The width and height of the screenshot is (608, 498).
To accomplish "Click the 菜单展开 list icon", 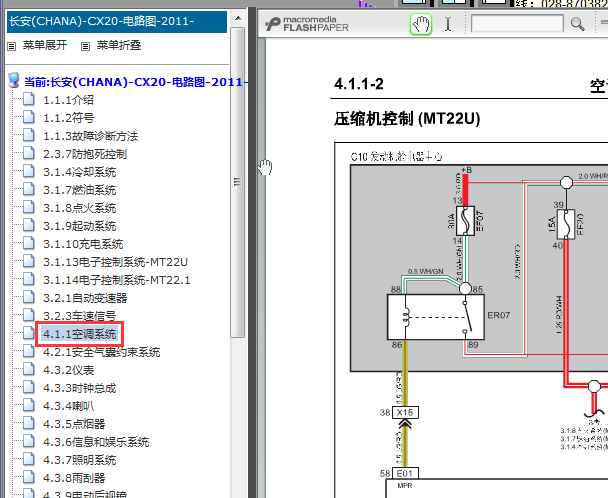I will coord(12,47).
